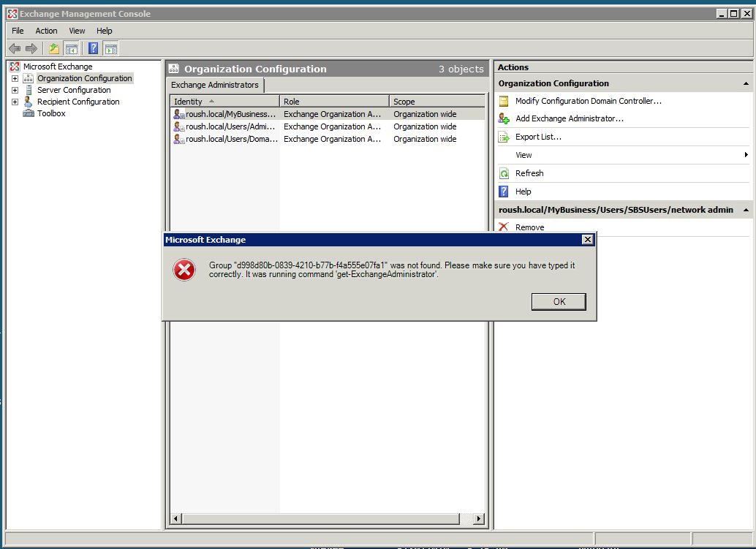The height and width of the screenshot is (549, 756).
Task: Toggle the Show/Hide Action Pane icon
Action: tap(111, 49)
